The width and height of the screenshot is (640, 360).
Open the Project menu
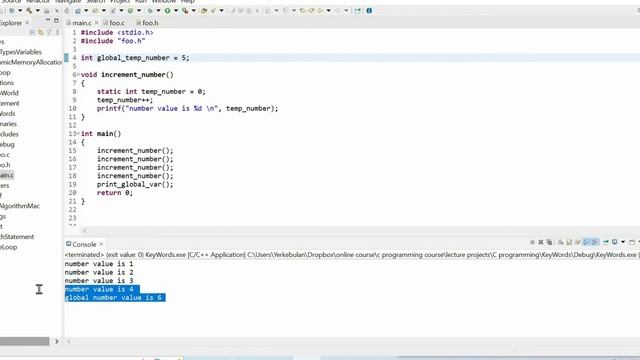click(120, 2)
